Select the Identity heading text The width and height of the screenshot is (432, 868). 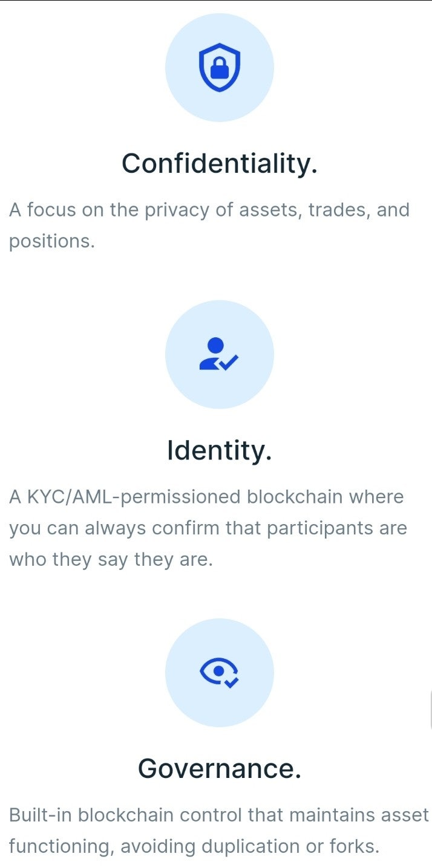tap(220, 450)
